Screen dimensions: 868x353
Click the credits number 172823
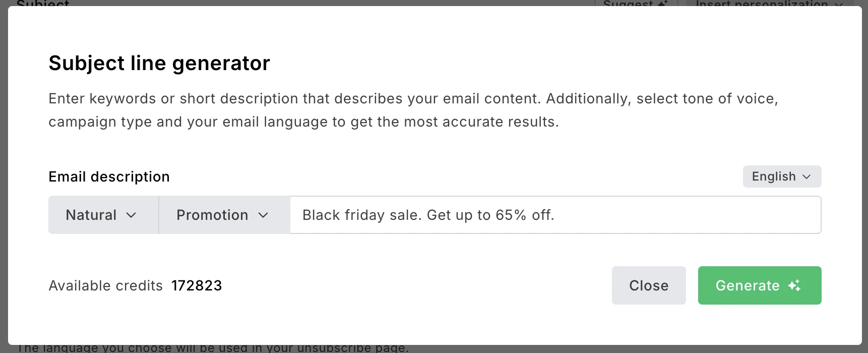tap(197, 285)
